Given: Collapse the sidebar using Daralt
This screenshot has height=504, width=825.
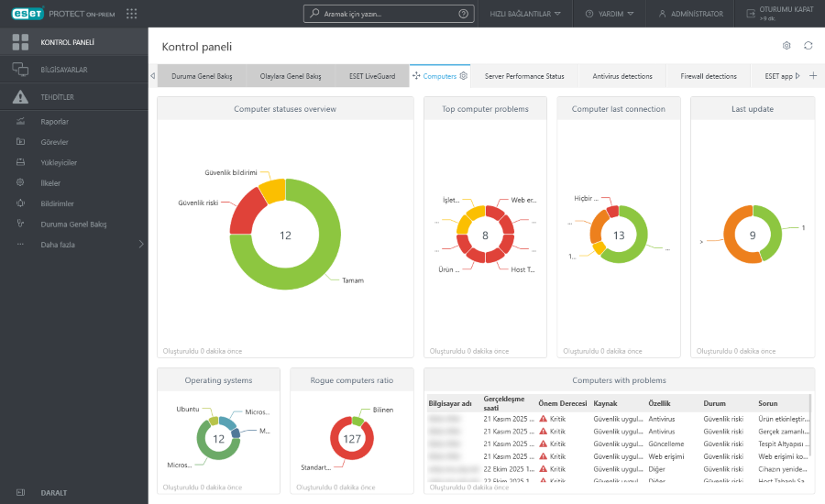Looking at the screenshot, I should 53,492.
